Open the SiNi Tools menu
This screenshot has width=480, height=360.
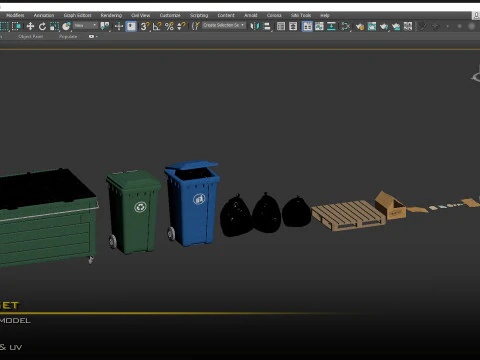pyautogui.click(x=301, y=15)
